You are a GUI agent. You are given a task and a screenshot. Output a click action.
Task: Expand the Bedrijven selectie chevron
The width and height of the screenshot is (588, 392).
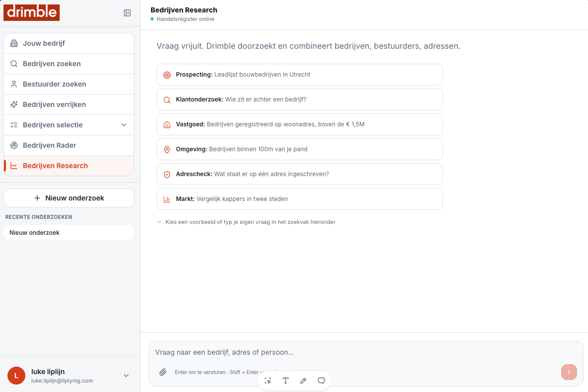tap(124, 125)
